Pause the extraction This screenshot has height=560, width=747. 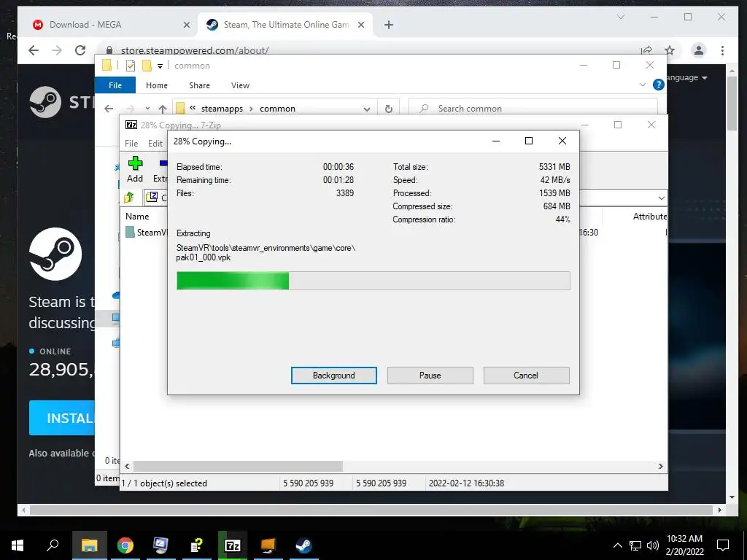[430, 376]
